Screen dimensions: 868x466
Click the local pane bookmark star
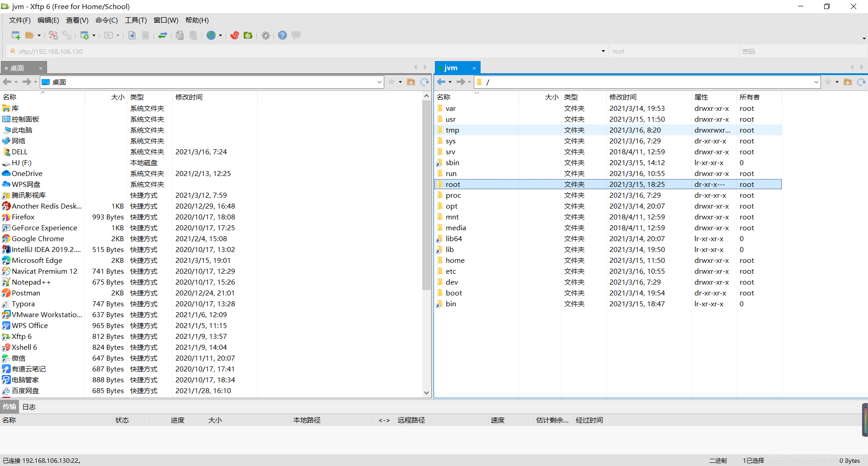[392, 82]
